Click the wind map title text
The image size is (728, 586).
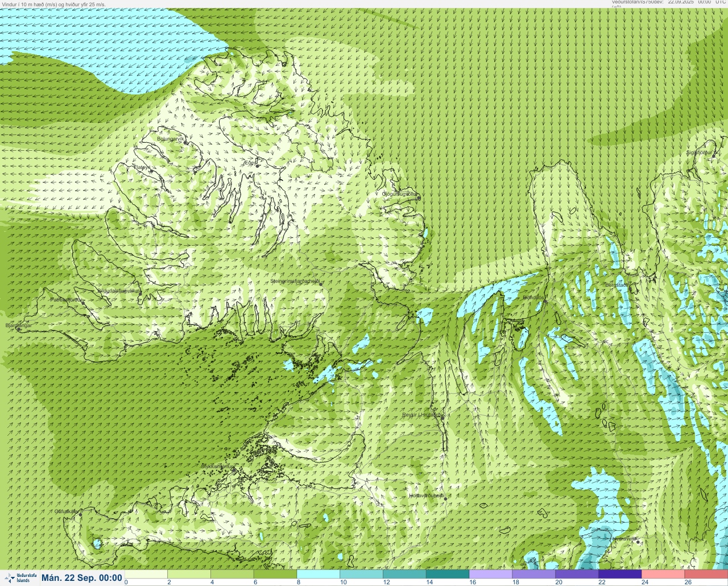click(x=53, y=4)
